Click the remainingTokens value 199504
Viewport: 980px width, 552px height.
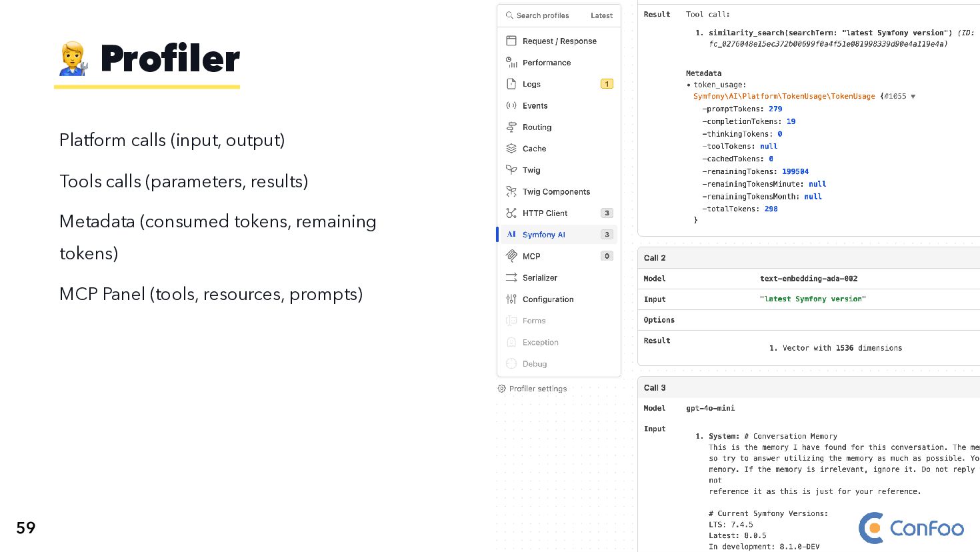[x=795, y=171]
